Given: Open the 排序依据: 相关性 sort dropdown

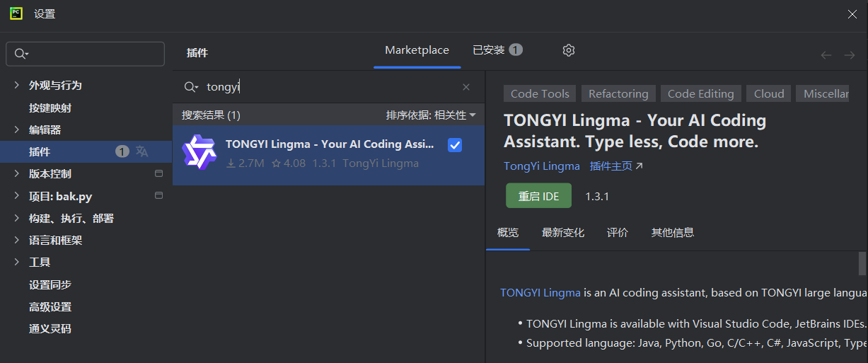Looking at the screenshot, I should click(431, 115).
